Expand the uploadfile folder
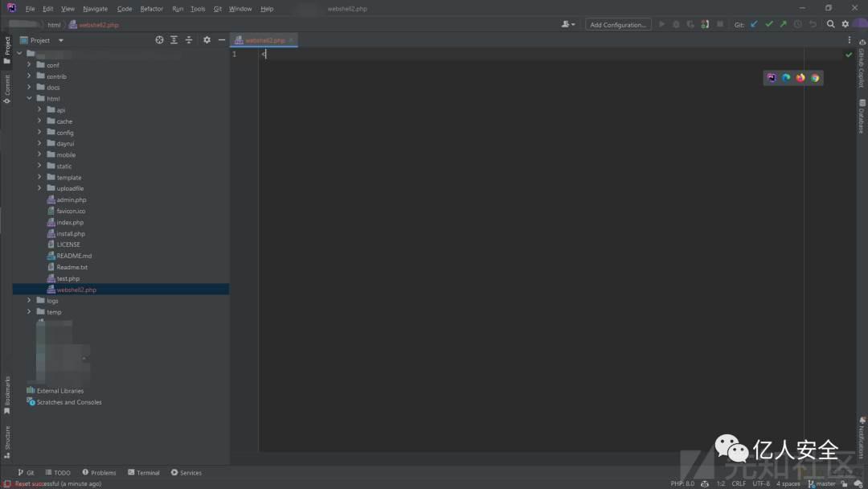868x489 pixels. tap(39, 188)
